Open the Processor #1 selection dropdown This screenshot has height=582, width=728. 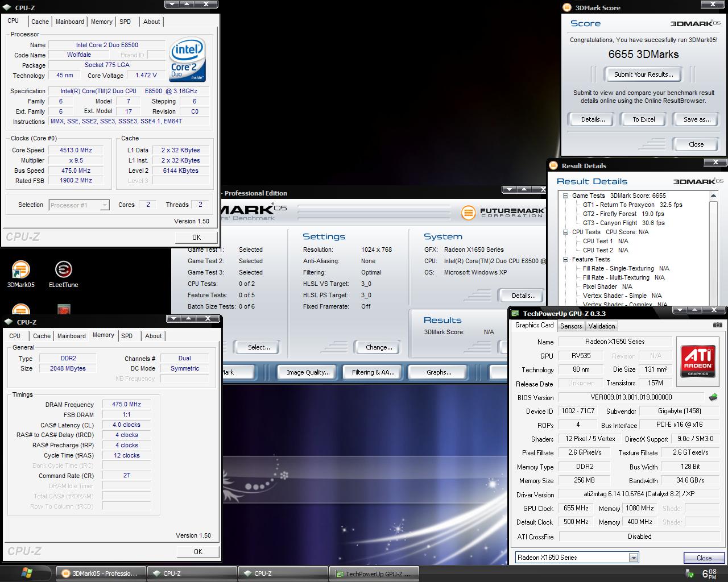[x=105, y=205]
